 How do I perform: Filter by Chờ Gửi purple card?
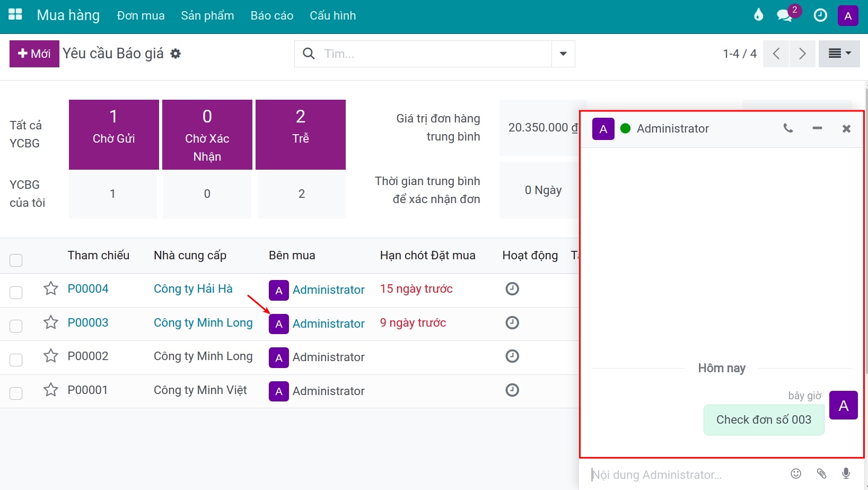[x=114, y=135]
